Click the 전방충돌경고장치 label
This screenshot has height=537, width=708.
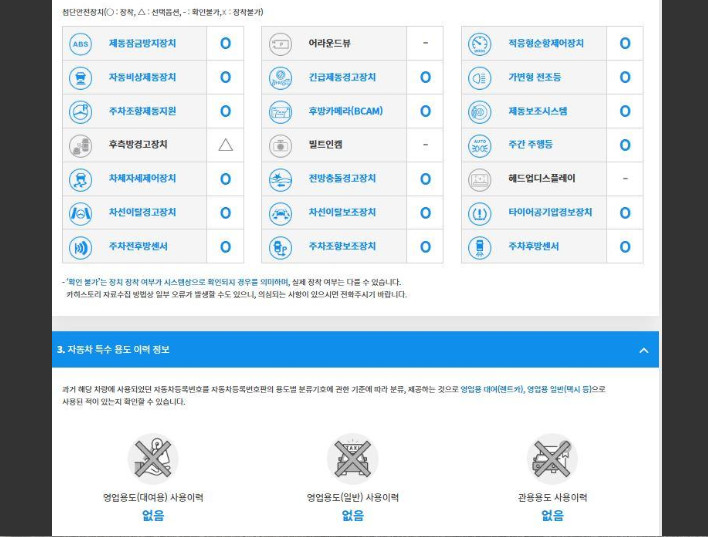[342, 179]
